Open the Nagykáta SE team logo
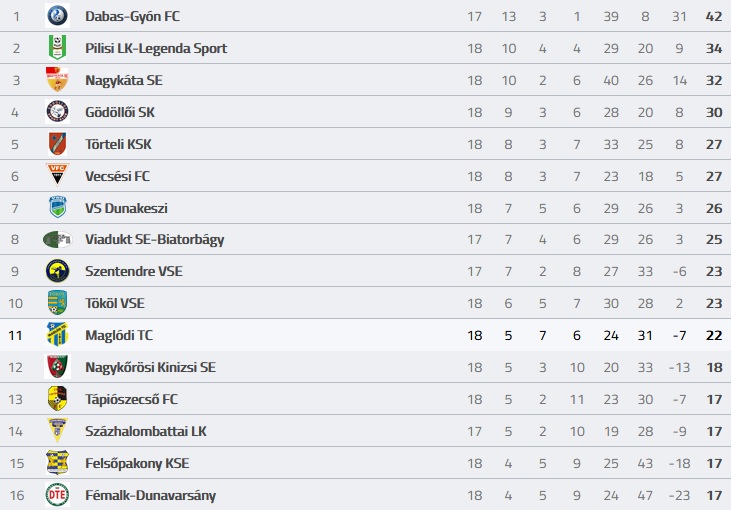The image size is (731, 510). pyautogui.click(x=57, y=80)
